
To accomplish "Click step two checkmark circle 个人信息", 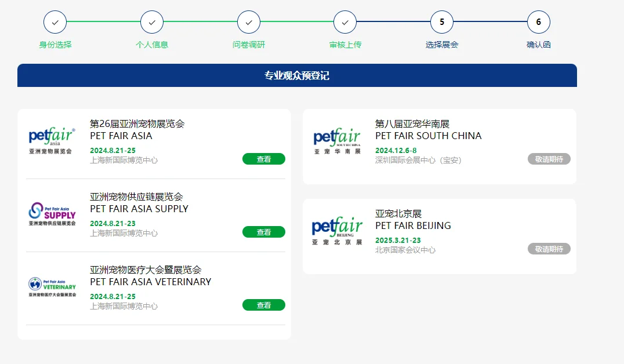I will tap(152, 23).
